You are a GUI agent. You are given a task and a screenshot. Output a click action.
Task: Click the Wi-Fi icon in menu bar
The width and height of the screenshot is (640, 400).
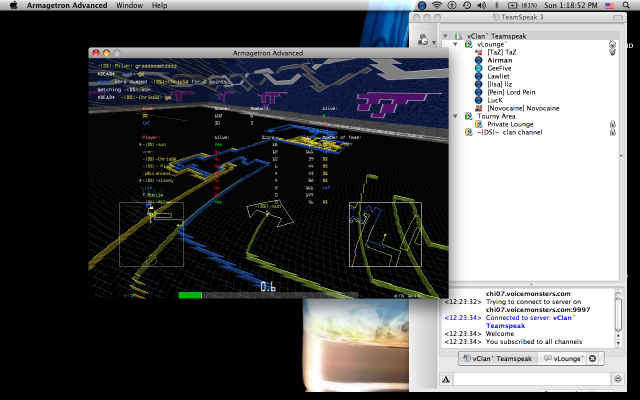pos(436,6)
